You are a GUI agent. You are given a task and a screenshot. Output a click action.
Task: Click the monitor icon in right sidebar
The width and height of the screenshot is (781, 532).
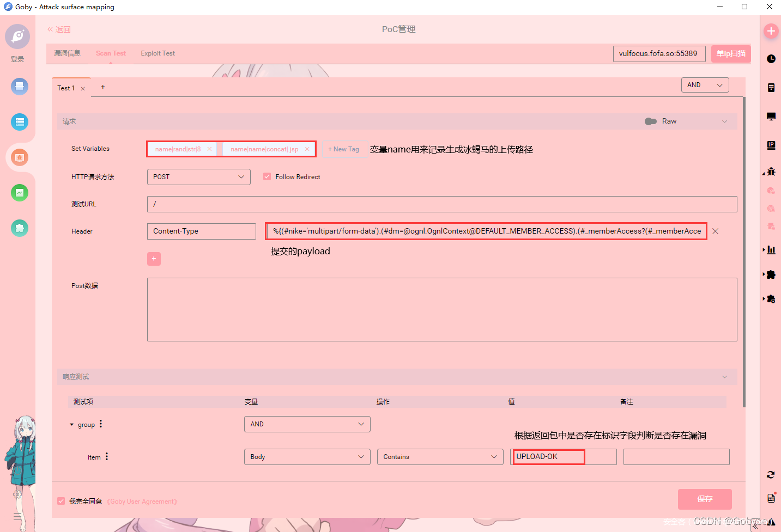click(771, 117)
